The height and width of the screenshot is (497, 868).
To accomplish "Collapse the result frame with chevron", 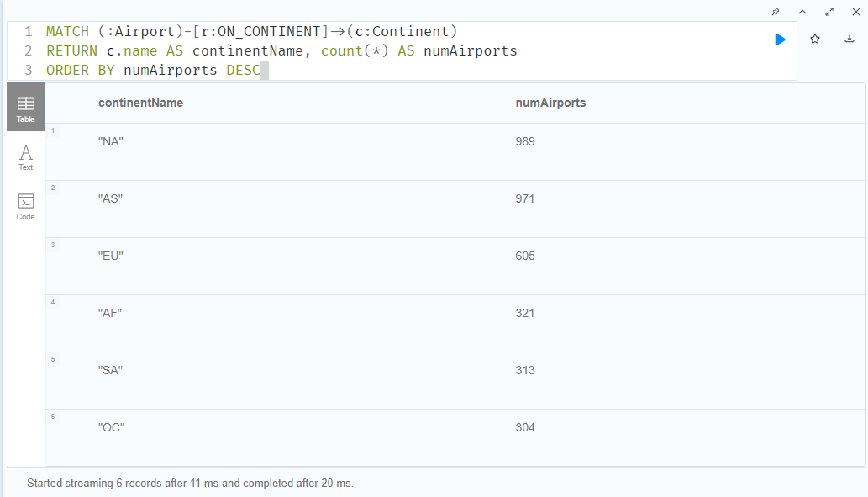I will click(x=802, y=12).
